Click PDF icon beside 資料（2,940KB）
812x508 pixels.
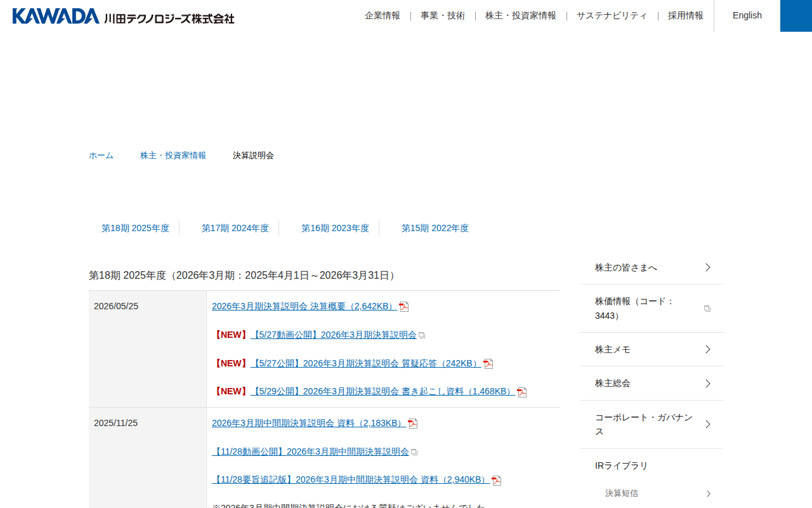(496, 481)
